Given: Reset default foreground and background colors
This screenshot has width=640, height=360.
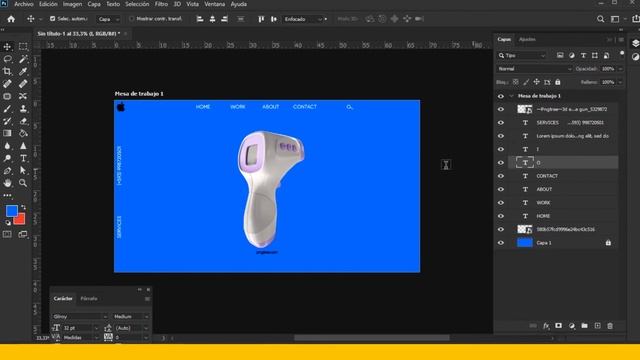Looking at the screenshot, I should [x=8, y=222].
